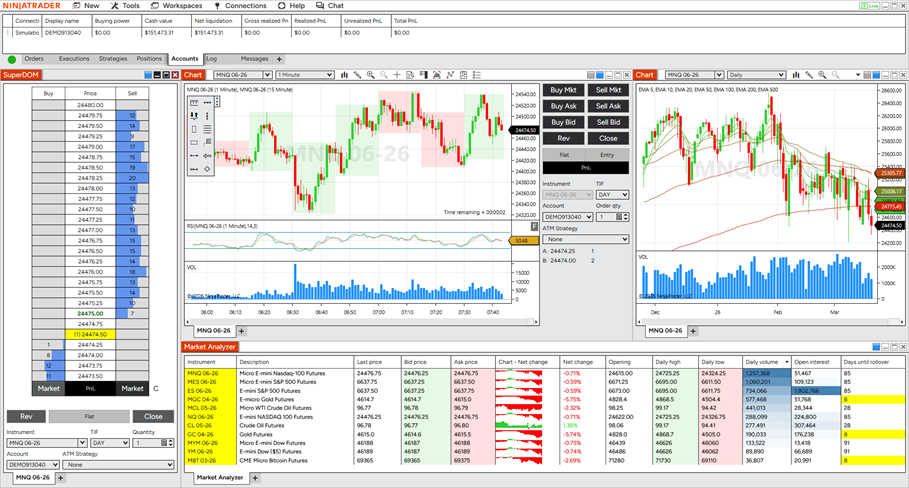This screenshot has width=909, height=488.
Task: Adjust SuperDOM Quantity stepper
Action: click(x=168, y=443)
